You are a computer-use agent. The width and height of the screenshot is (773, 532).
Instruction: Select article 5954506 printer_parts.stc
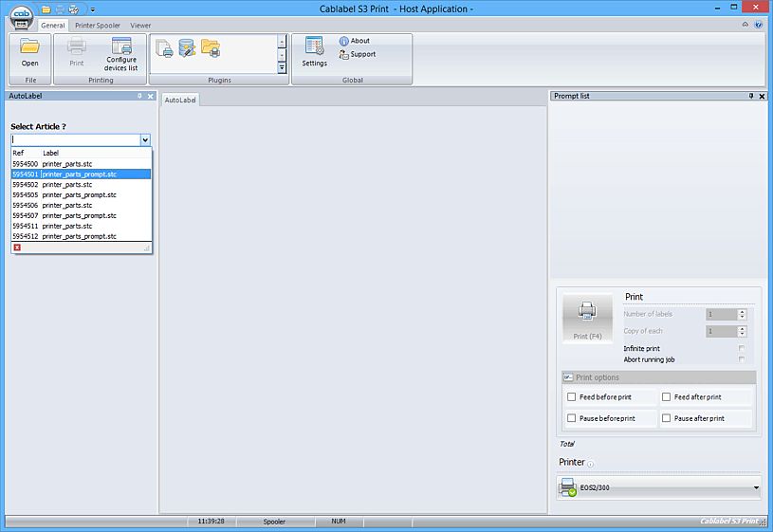[81, 205]
